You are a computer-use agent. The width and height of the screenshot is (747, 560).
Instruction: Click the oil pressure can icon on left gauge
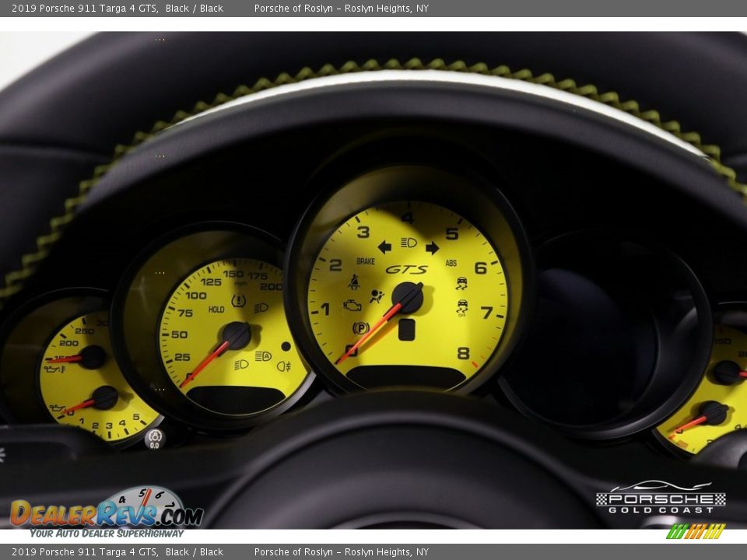[58, 408]
